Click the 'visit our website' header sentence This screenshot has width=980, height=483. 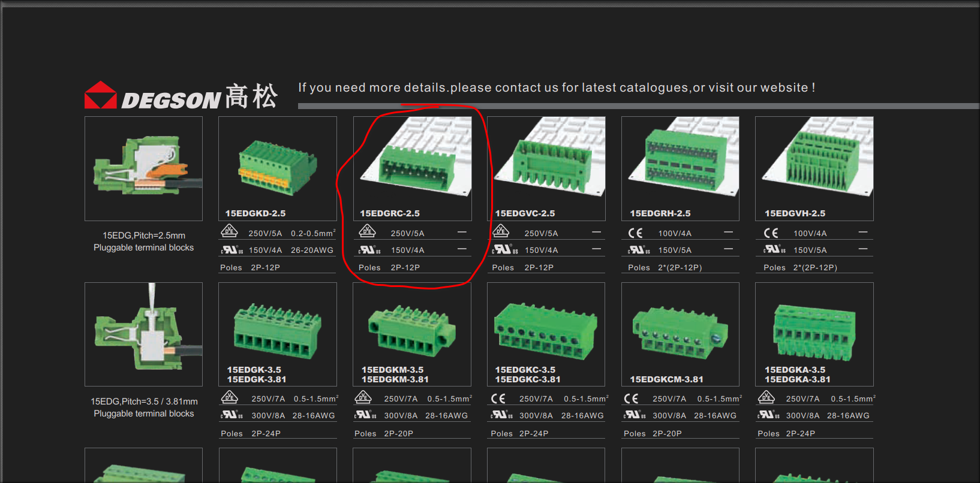coord(557,87)
